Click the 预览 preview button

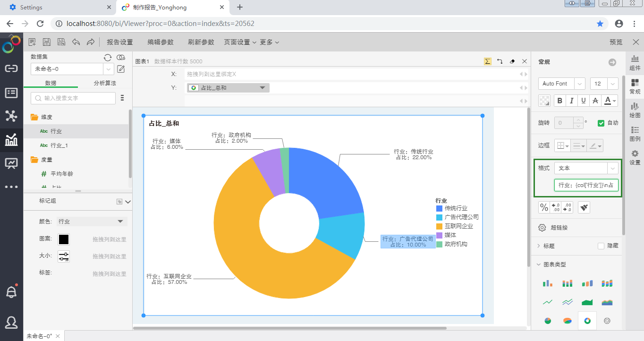tap(616, 42)
